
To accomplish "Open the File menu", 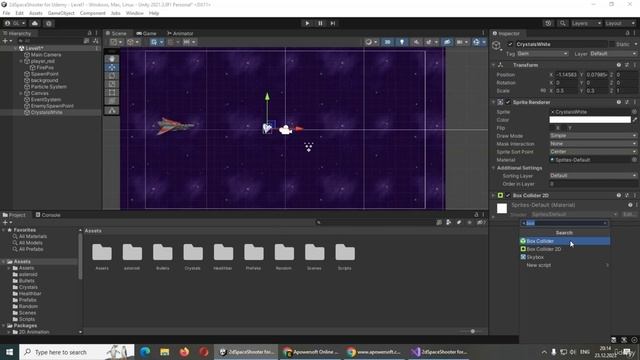I will [6, 13].
